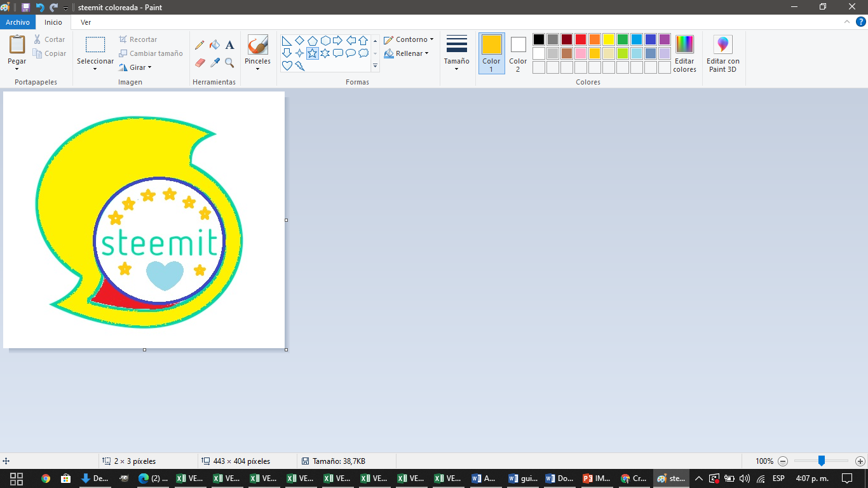Screen dimensions: 868x488
Task: Expand the shapes gallery more button
Action: coord(375,65)
